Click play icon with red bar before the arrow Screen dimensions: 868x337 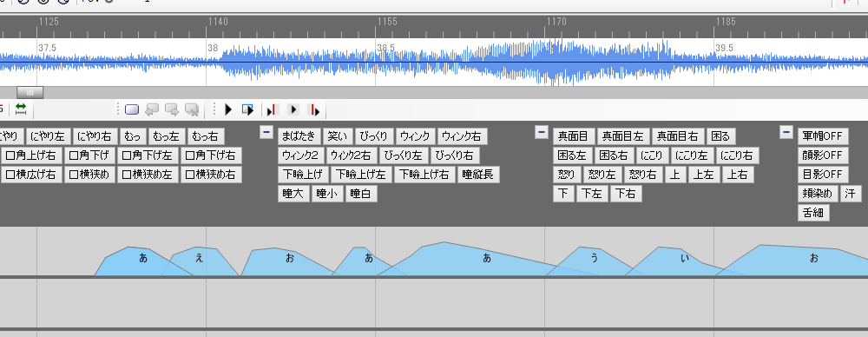pyautogui.click(x=314, y=110)
